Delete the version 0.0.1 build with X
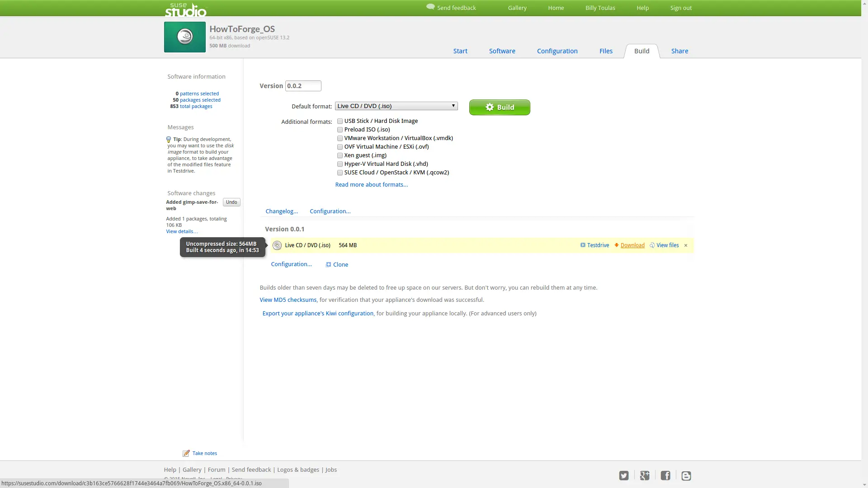This screenshot has width=868, height=488. coord(686,245)
